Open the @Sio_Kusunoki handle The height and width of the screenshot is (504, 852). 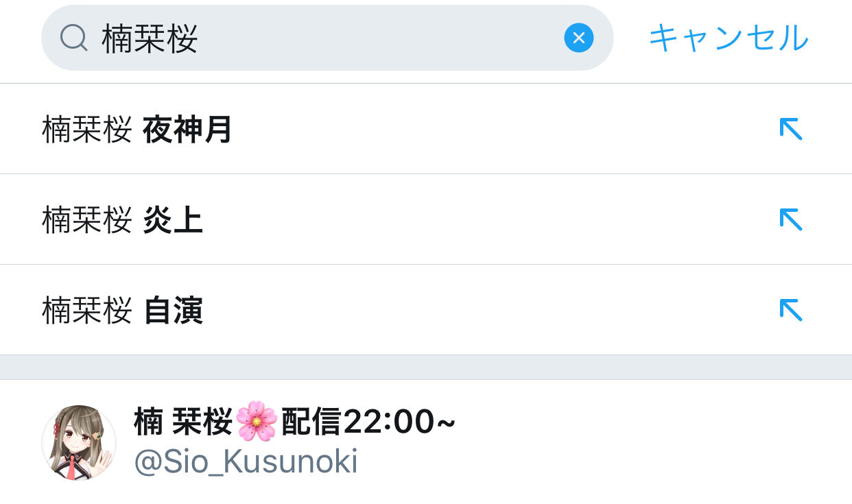(246, 462)
